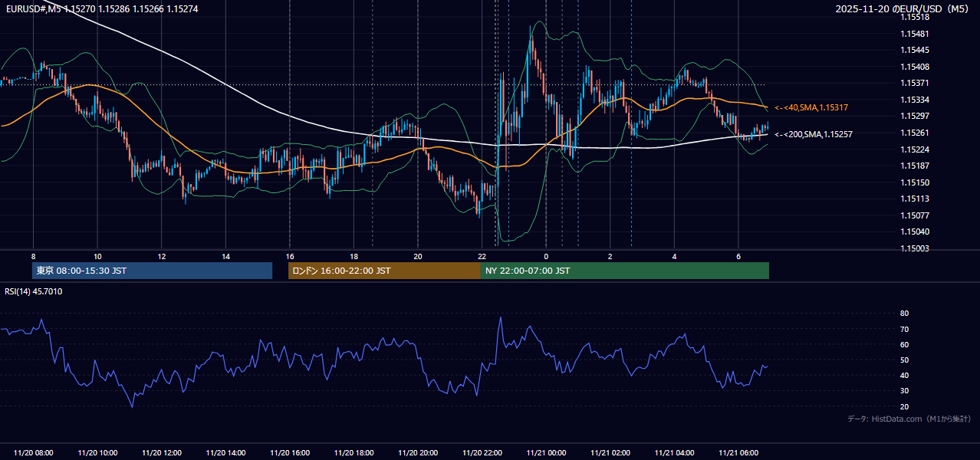Screen dimensions: 980x460
Task: Select the NY 22:00-07:00 JST session bar
Action: tap(625, 271)
